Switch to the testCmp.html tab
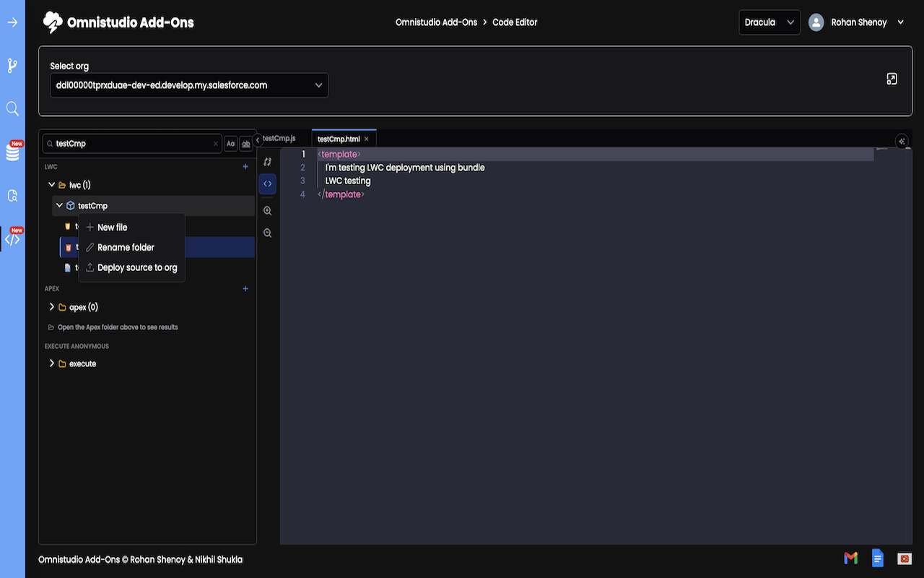Viewport: 924px width, 578px height. [x=339, y=139]
